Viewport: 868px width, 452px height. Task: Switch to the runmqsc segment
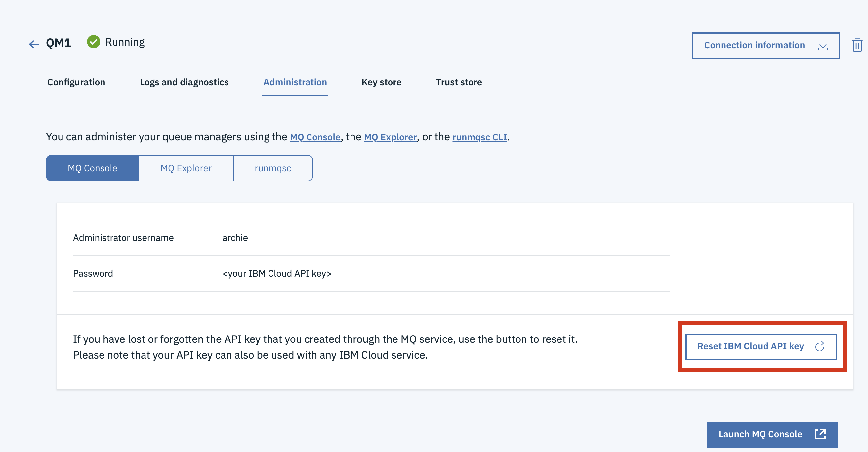[x=273, y=168]
